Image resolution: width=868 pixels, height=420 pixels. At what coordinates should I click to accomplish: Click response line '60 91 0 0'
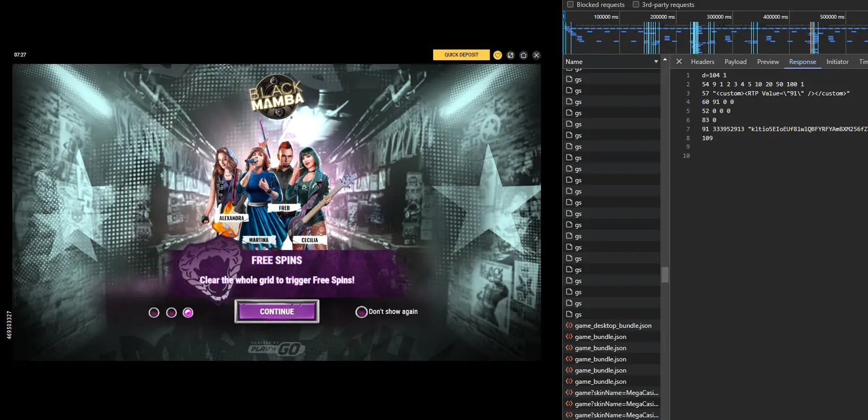pyautogui.click(x=718, y=102)
